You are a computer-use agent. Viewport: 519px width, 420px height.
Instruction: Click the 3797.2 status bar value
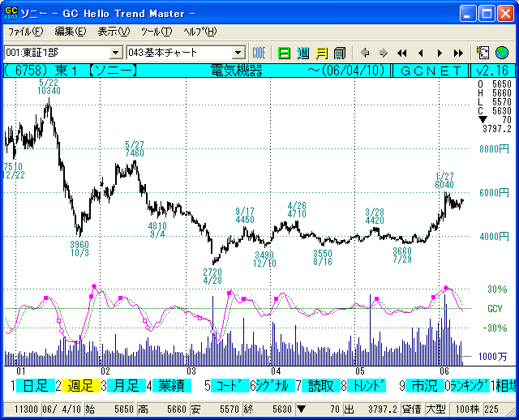click(382, 409)
